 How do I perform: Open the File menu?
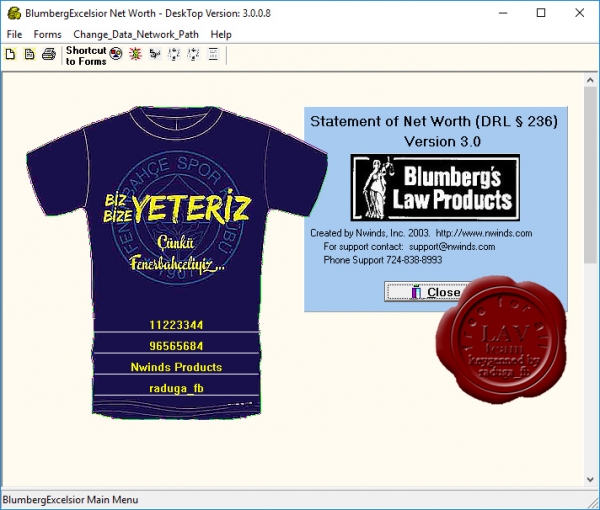pyautogui.click(x=14, y=34)
